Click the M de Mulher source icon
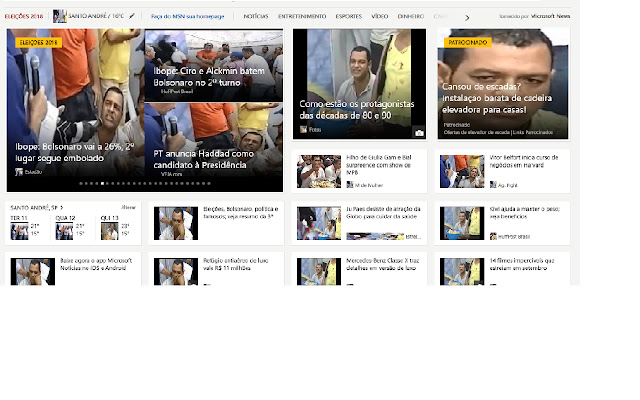This screenshot has width=640, height=400. (x=350, y=185)
